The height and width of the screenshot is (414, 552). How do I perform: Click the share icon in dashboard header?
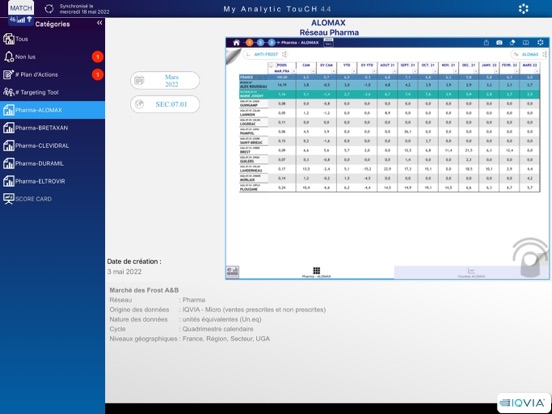tap(486, 43)
